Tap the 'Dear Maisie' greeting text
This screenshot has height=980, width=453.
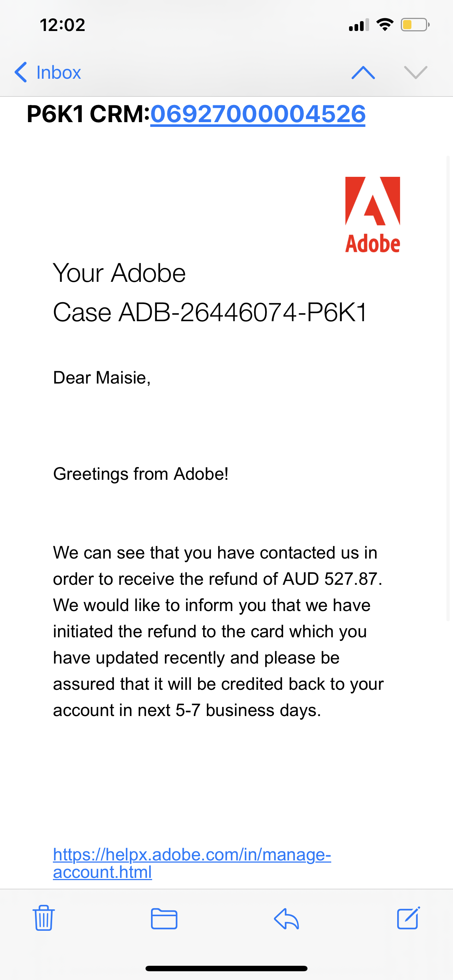point(102,378)
